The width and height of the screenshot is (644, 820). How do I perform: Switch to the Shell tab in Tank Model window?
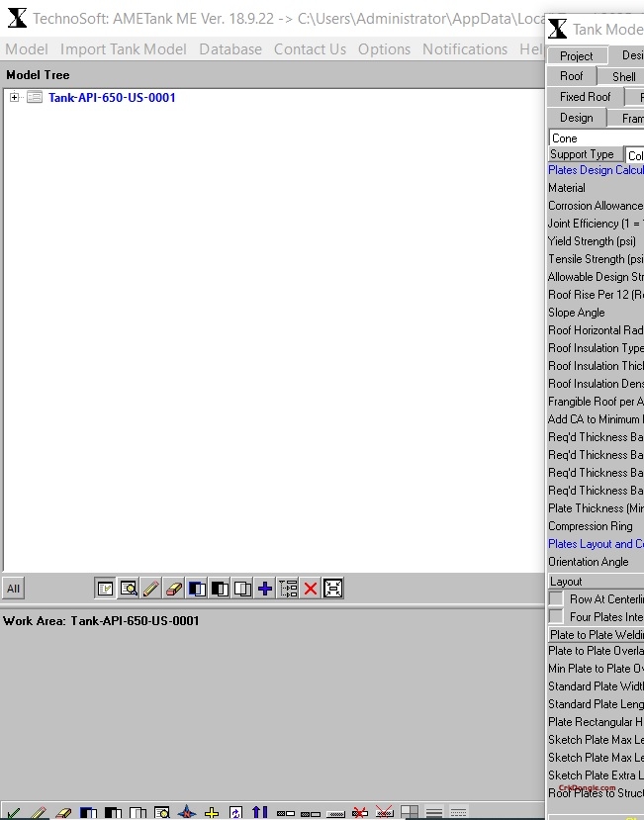pyautogui.click(x=623, y=77)
